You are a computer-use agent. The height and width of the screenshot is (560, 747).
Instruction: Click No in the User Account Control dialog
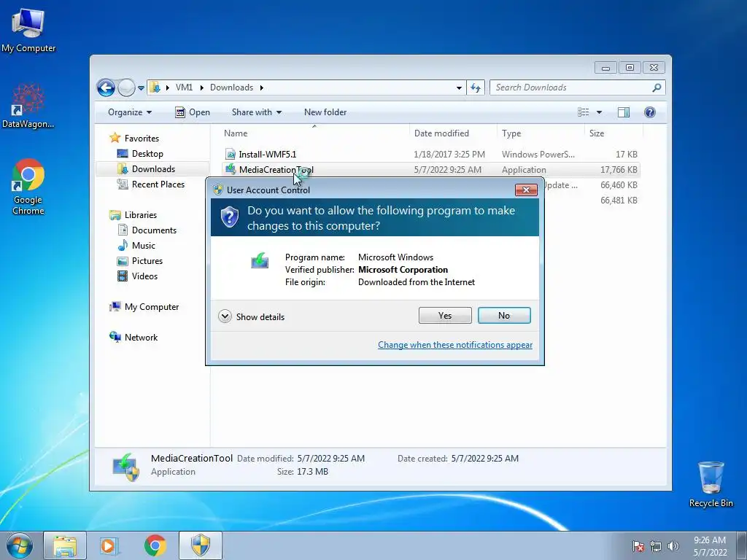click(x=504, y=315)
